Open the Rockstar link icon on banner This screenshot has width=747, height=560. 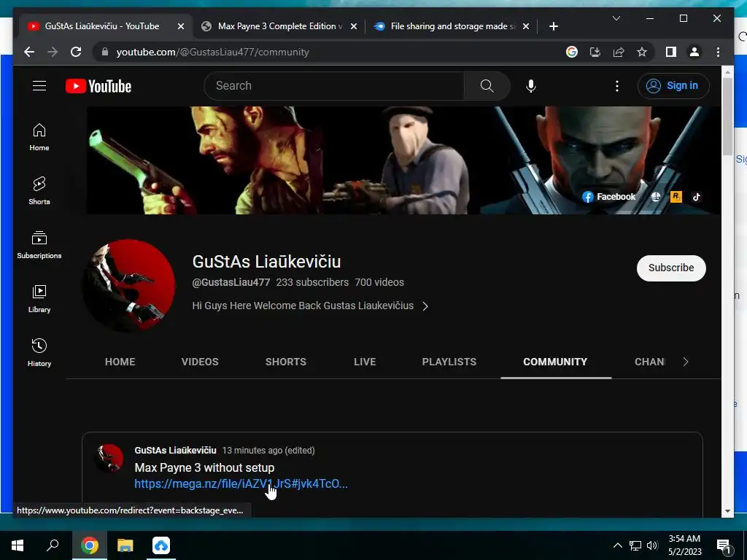[x=676, y=197]
